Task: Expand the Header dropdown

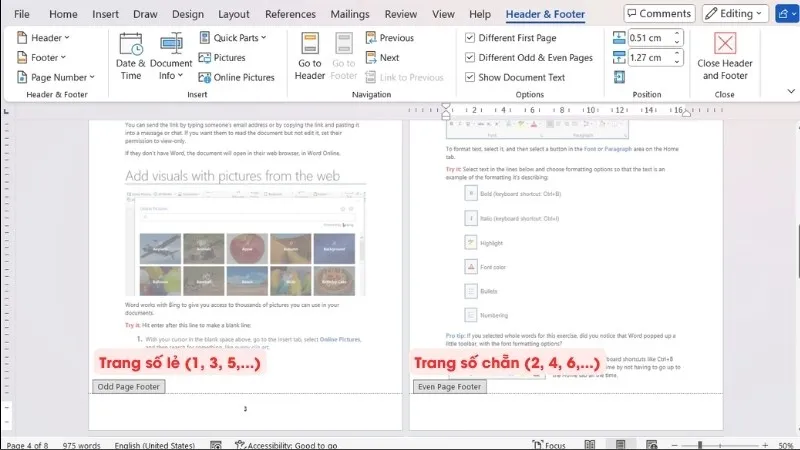Action: (45, 38)
